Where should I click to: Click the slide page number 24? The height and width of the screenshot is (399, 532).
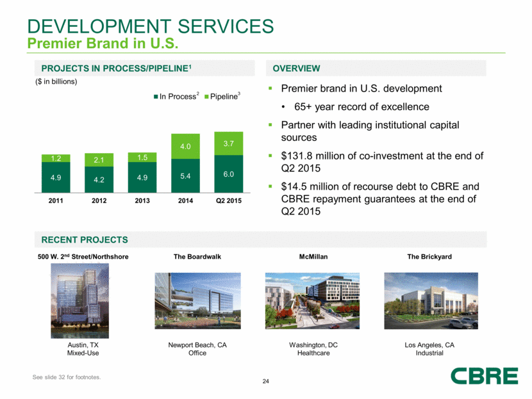(266, 382)
